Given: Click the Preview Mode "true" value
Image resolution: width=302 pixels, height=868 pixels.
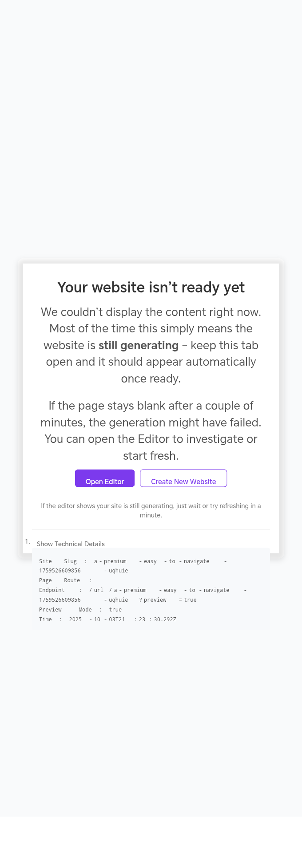Looking at the screenshot, I should (x=115, y=610).
